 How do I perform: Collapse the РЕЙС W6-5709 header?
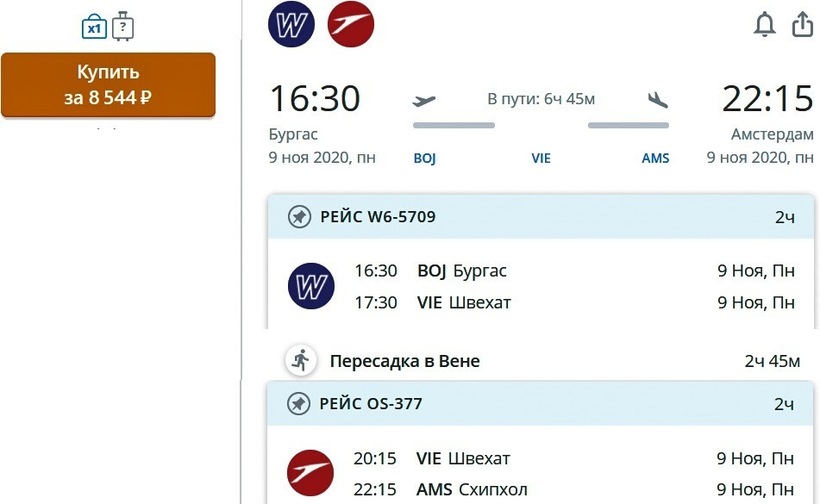(x=540, y=217)
